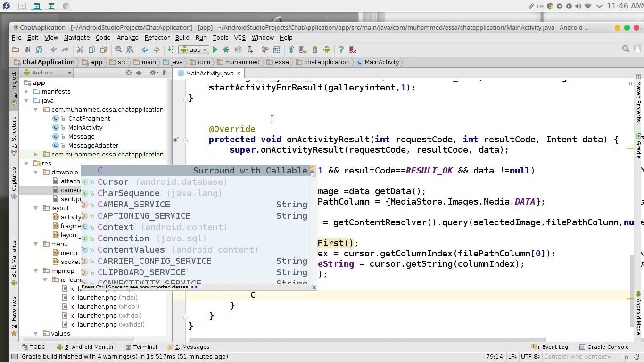Open the Android SDK Manager icon
The height and width of the screenshot is (362, 644).
click(x=315, y=49)
